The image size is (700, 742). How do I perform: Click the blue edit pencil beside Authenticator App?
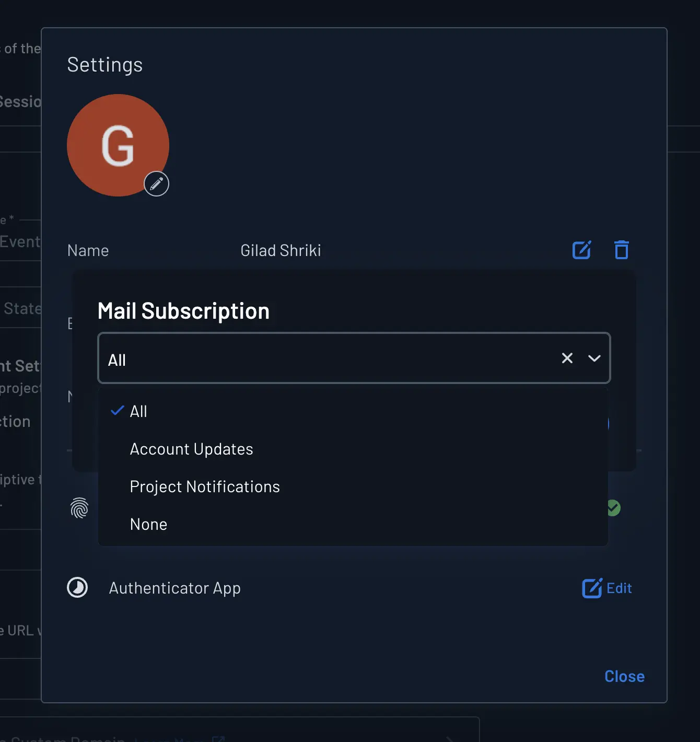click(591, 588)
